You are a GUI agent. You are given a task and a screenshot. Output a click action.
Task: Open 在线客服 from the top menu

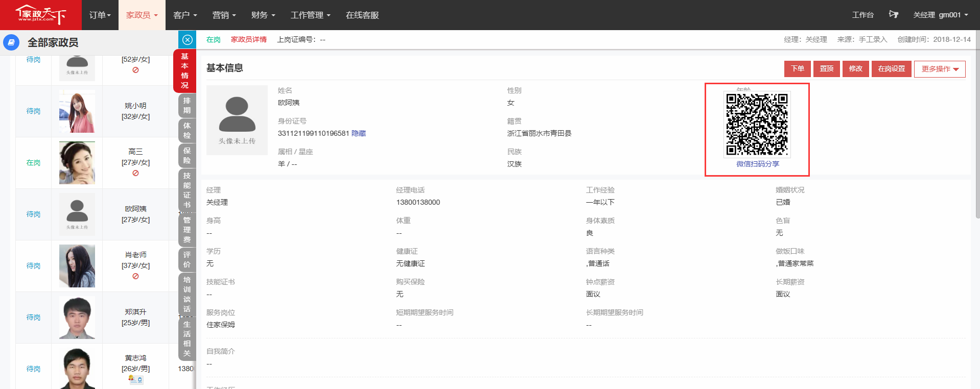(362, 15)
